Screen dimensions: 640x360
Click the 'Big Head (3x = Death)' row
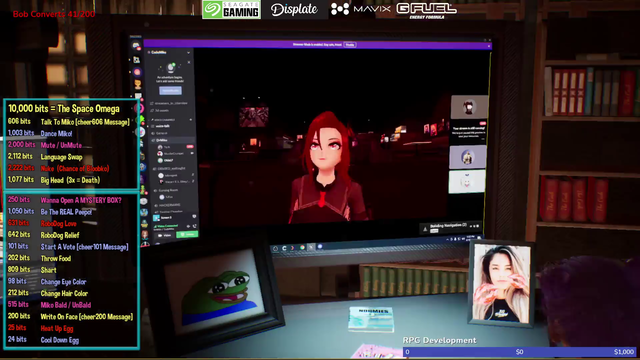54,180
